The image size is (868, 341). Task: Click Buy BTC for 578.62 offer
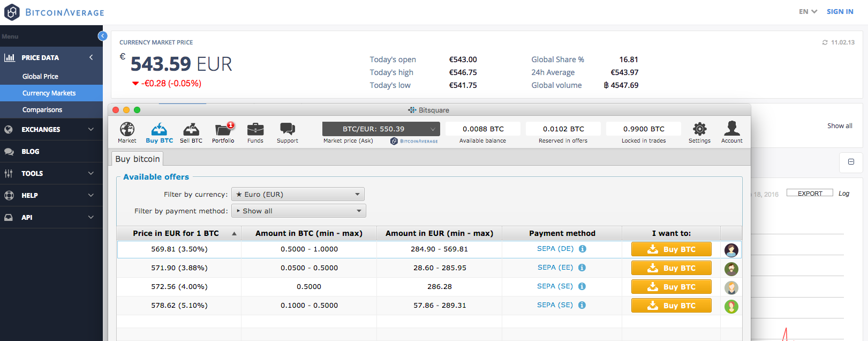coord(671,306)
